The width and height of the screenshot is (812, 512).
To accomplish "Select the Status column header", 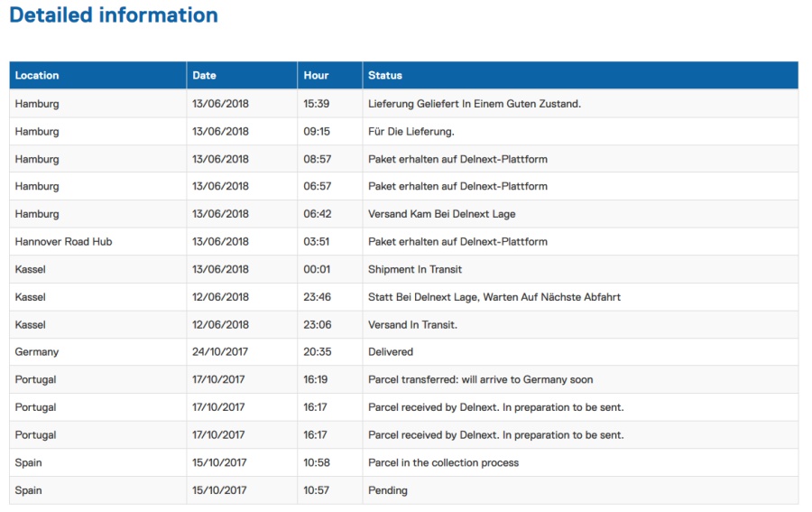I will (385, 76).
